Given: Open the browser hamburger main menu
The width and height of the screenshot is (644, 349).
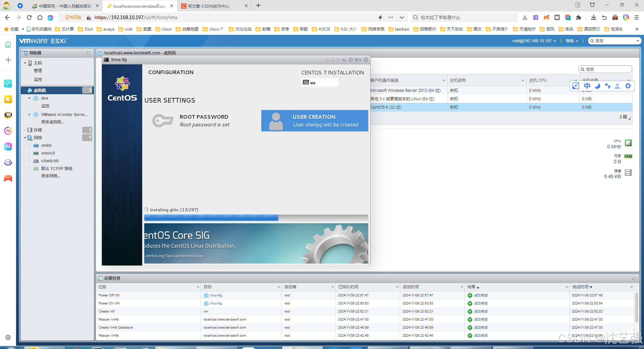Looking at the screenshot, I should pyautogui.click(x=637, y=17).
